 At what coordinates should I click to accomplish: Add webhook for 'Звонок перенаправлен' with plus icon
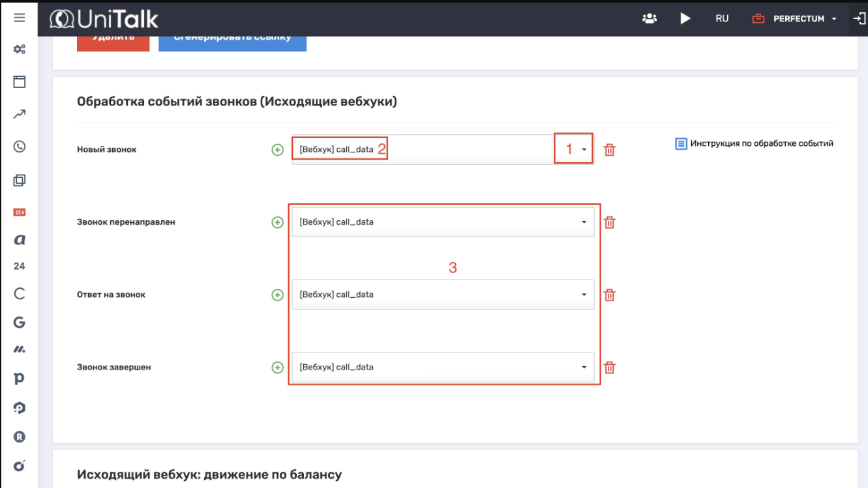[x=278, y=222]
